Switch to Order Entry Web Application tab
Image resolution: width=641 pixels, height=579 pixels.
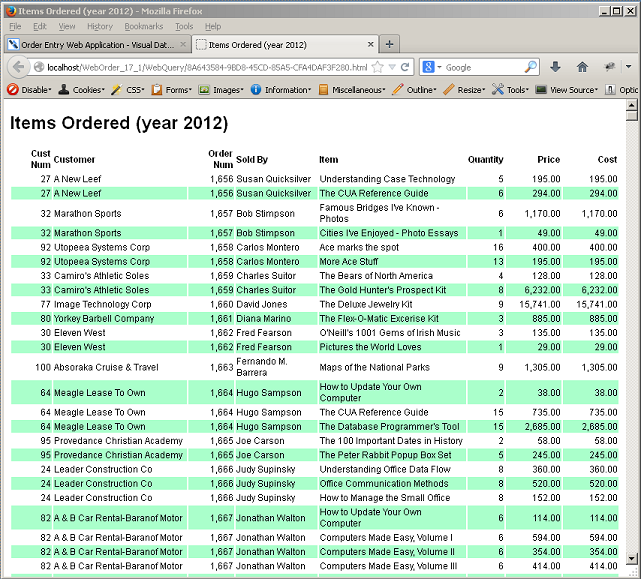click(x=98, y=44)
